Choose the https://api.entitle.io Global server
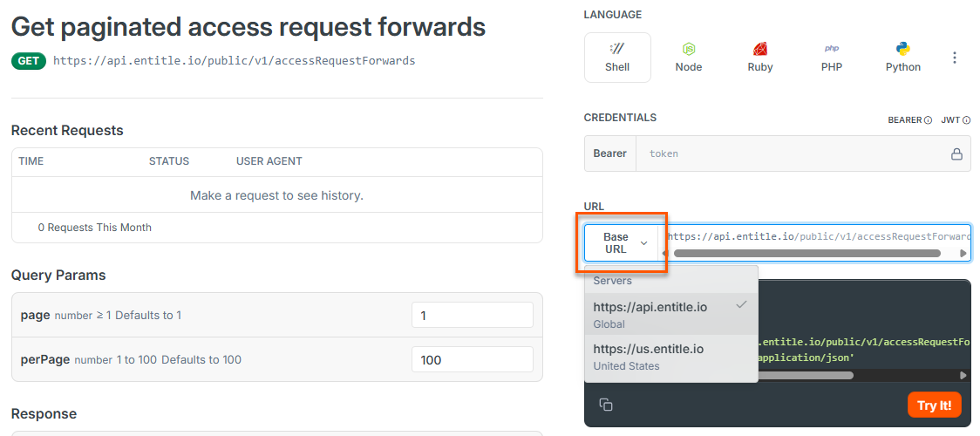 (670, 314)
